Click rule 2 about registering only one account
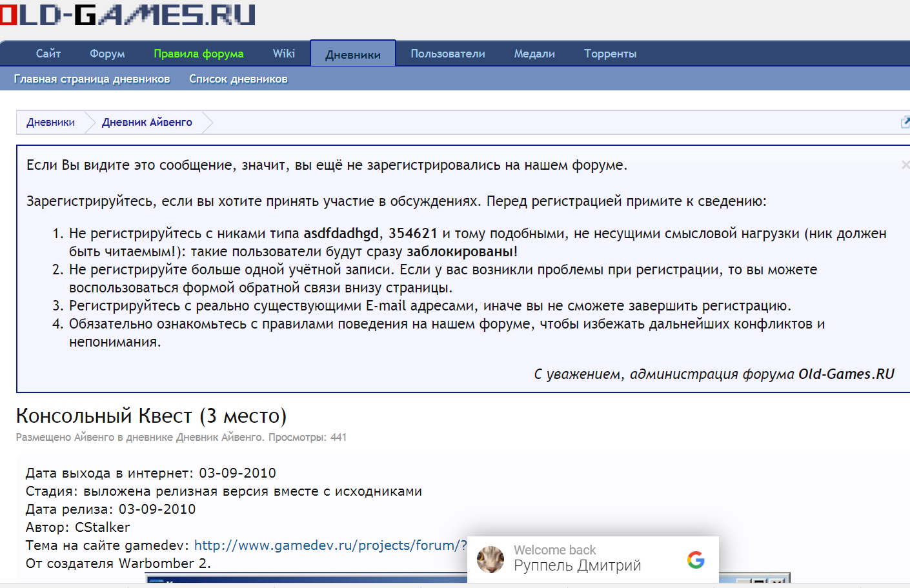This screenshot has width=910, height=588. 443,279
